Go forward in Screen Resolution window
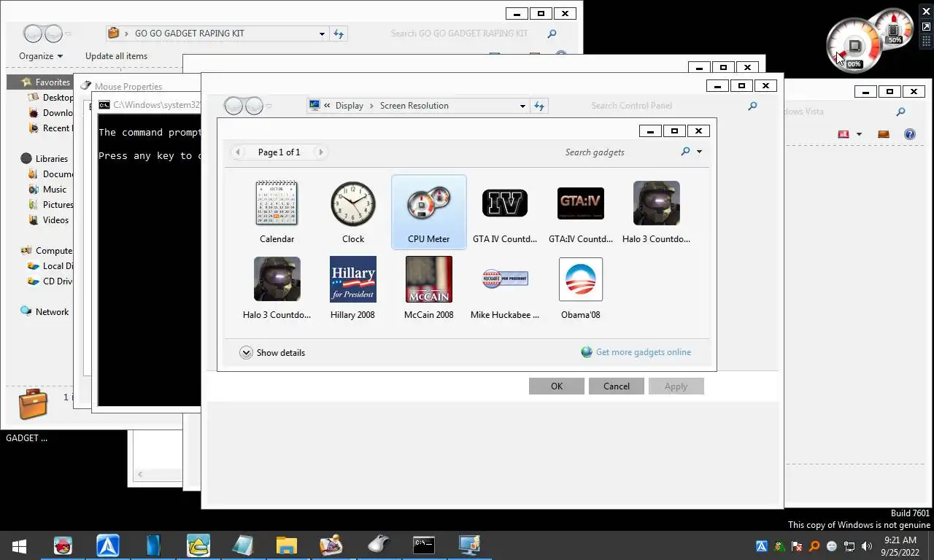 click(x=253, y=106)
